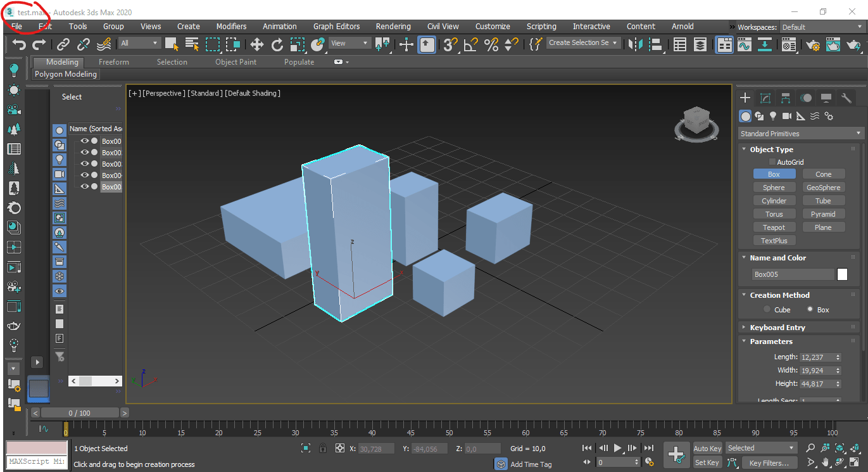Switch to Lights category in Create panel
The width and height of the screenshot is (868, 472).
(x=773, y=116)
